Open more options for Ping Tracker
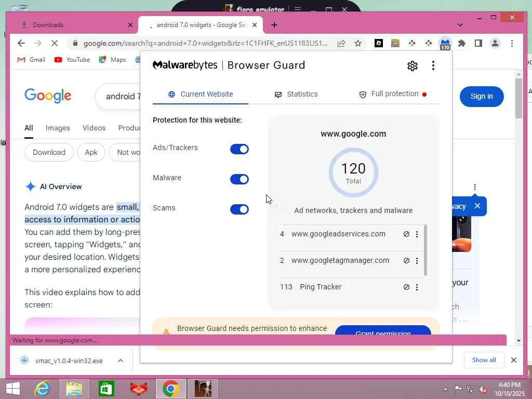532x399 pixels. [x=417, y=287]
